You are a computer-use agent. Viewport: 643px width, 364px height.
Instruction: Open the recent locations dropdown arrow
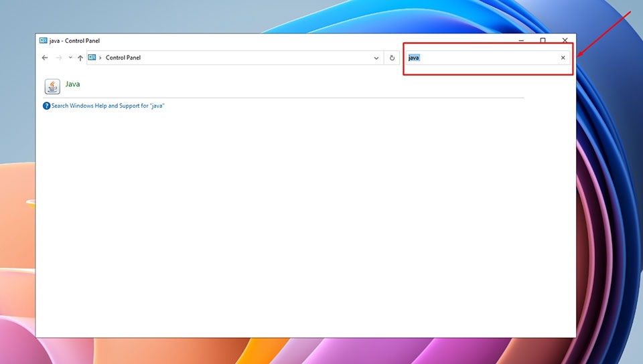[70, 58]
